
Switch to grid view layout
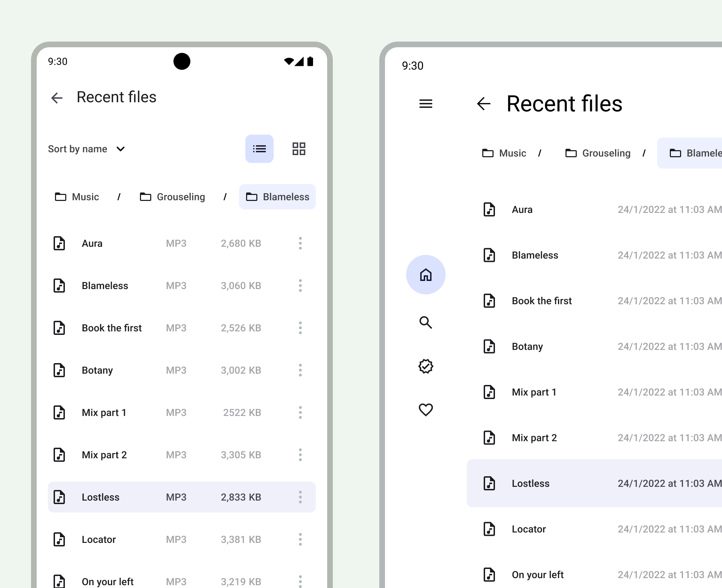[x=299, y=149]
